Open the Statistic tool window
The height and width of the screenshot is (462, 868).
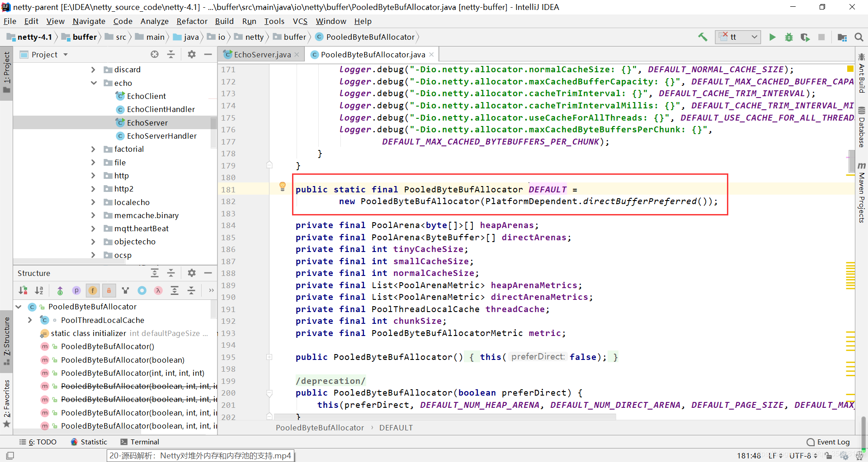[x=89, y=442]
